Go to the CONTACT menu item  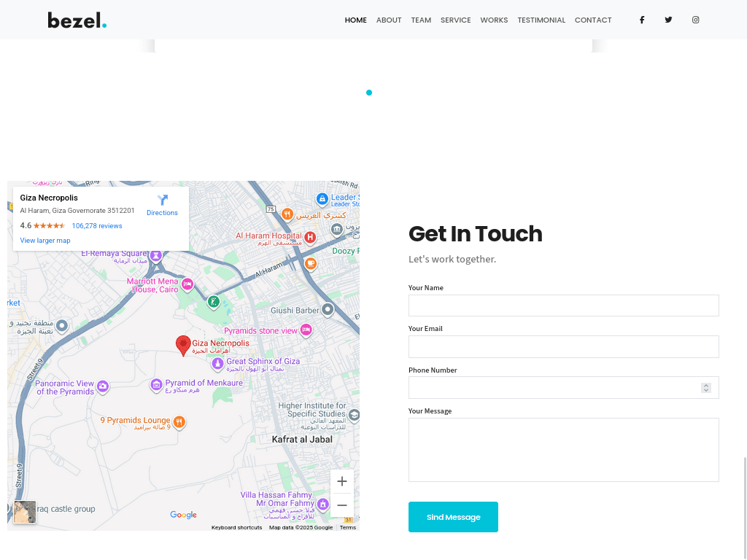593,20
